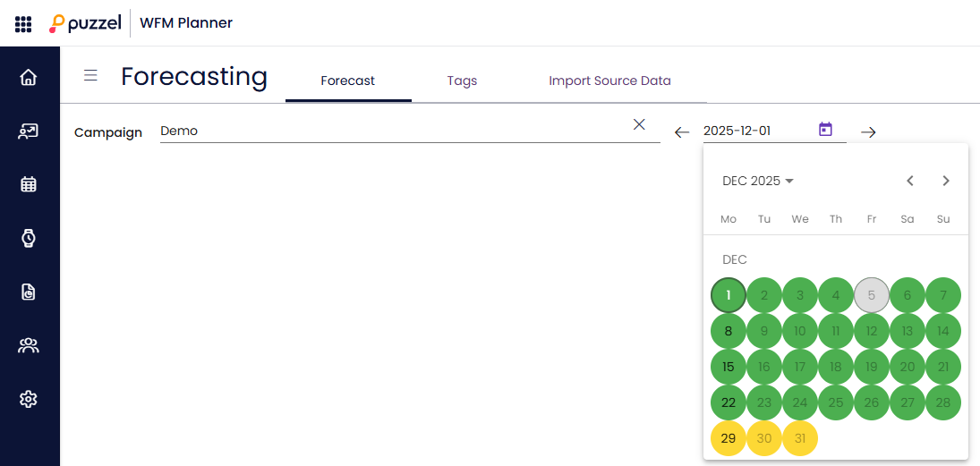The width and height of the screenshot is (980, 466).
Task: Open the document report sidebar icon
Action: [x=29, y=292]
